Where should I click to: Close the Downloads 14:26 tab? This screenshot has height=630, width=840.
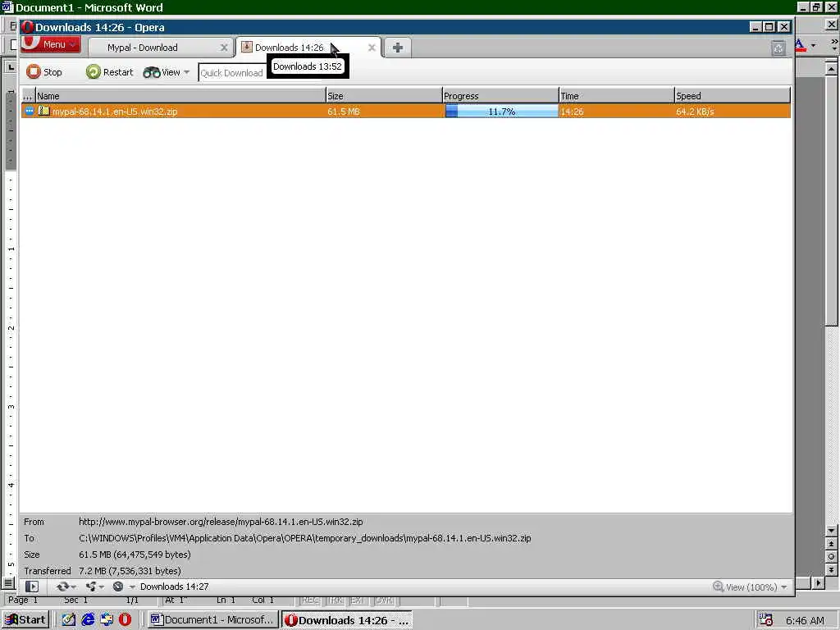tap(372, 48)
